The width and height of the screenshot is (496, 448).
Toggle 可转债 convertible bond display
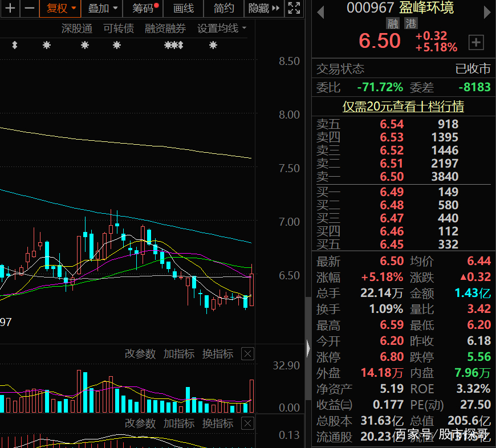coord(119,28)
